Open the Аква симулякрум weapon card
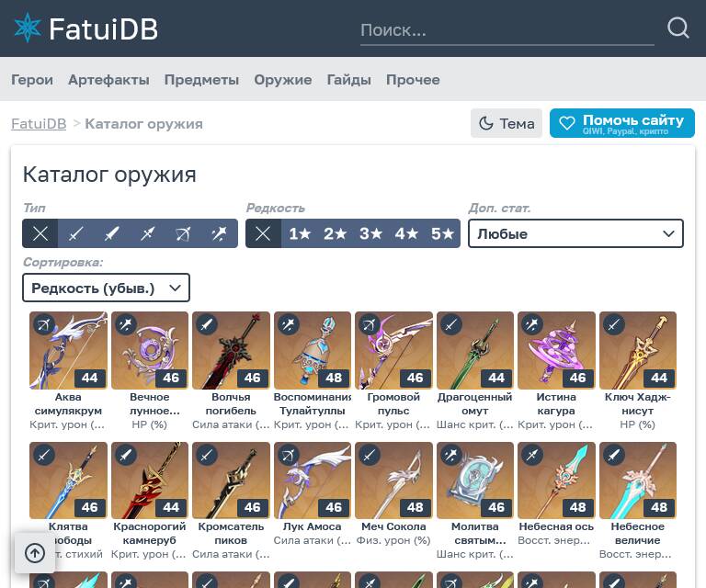The height and width of the screenshot is (588, 706). (x=68, y=370)
